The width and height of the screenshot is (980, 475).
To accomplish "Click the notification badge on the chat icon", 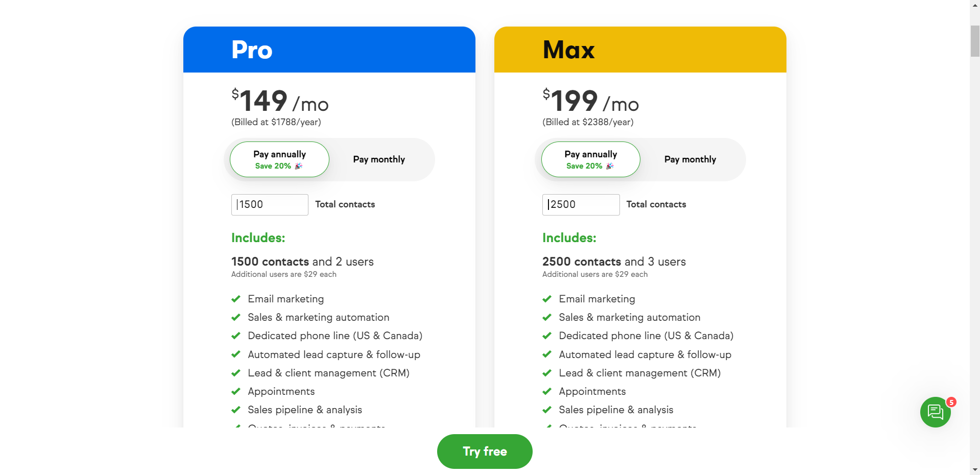I will tap(951, 403).
